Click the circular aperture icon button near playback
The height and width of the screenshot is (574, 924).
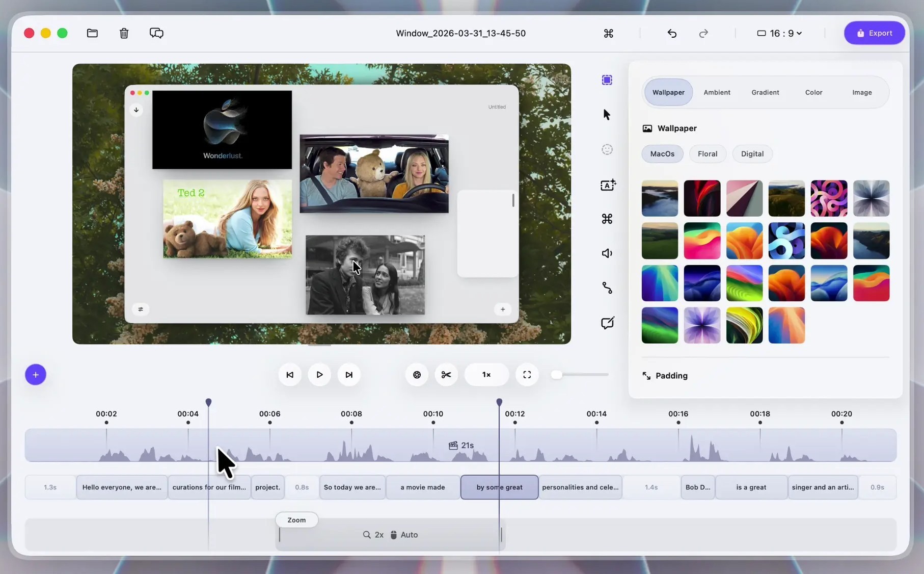tap(417, 375)
